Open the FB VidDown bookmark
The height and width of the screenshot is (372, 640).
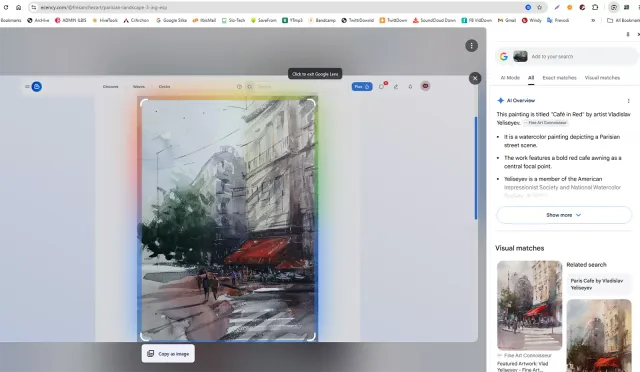coord(477,20)
